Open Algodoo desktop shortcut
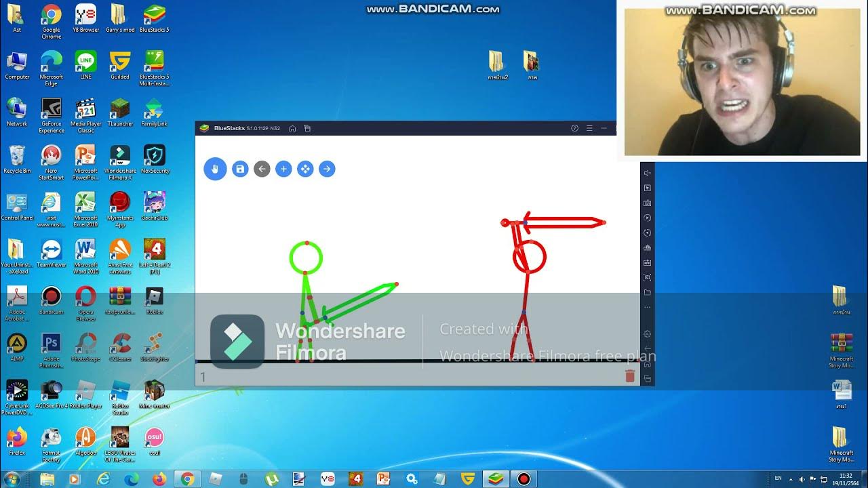Viewport: 868px width, 488px height. (85, 441)
